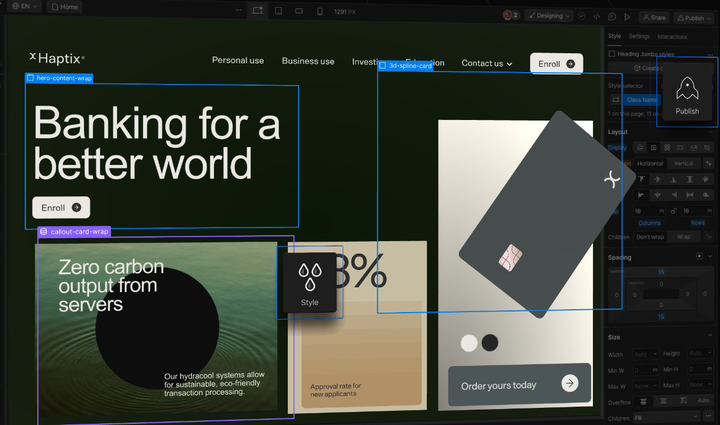
Task: Set display to flex icon
Action: 653,147
